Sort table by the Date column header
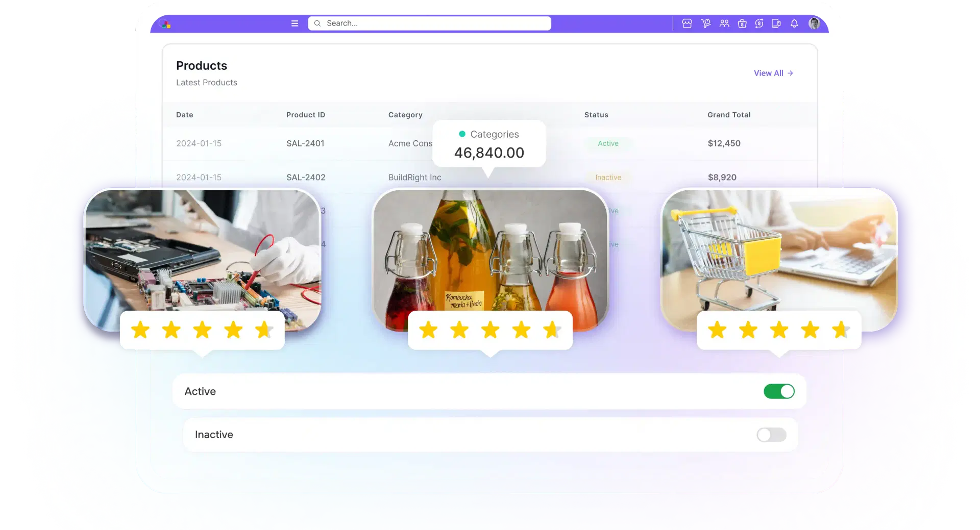Image resolution: width=980 pixels, height=530 pixels. 184,115
